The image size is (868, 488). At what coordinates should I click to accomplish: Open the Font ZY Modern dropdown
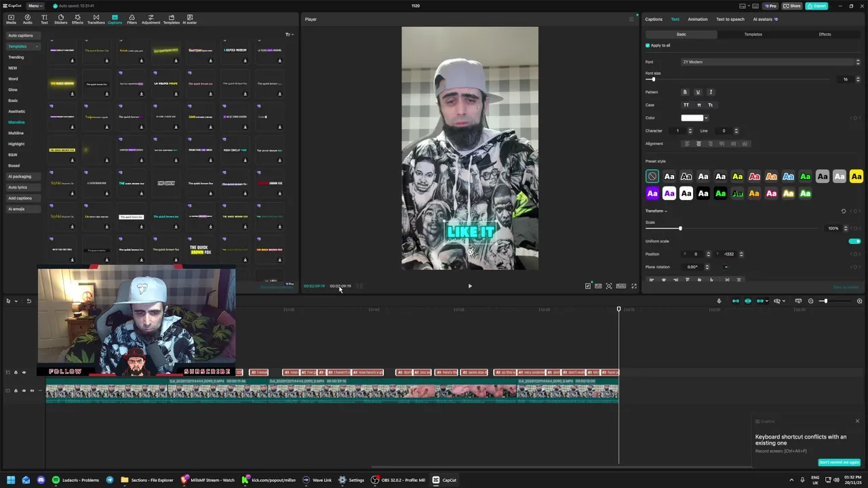pyautogui.click(x=770, y=62)
